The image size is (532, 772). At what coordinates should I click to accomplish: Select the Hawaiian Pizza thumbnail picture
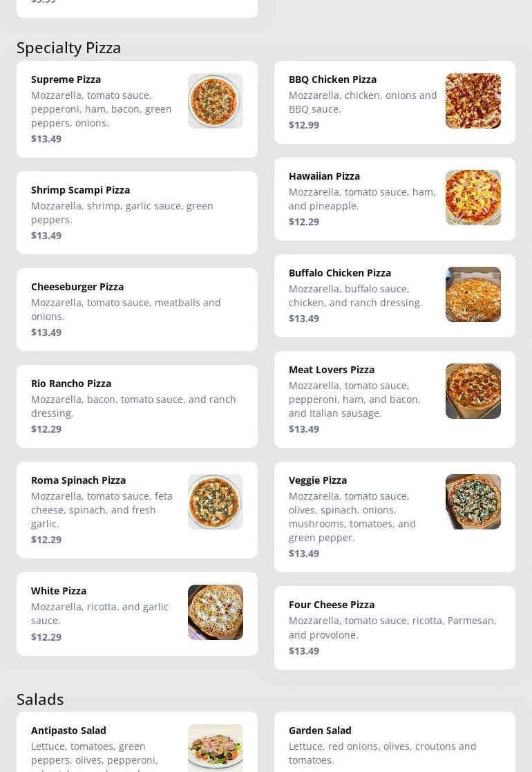(x=473, y=198)
